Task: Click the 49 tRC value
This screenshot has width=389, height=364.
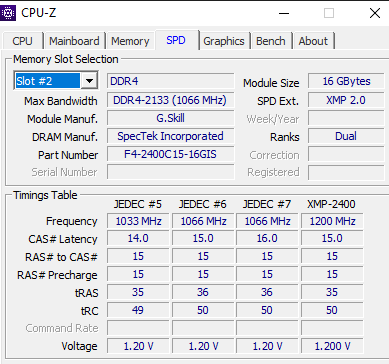Action: click(138, 310)
